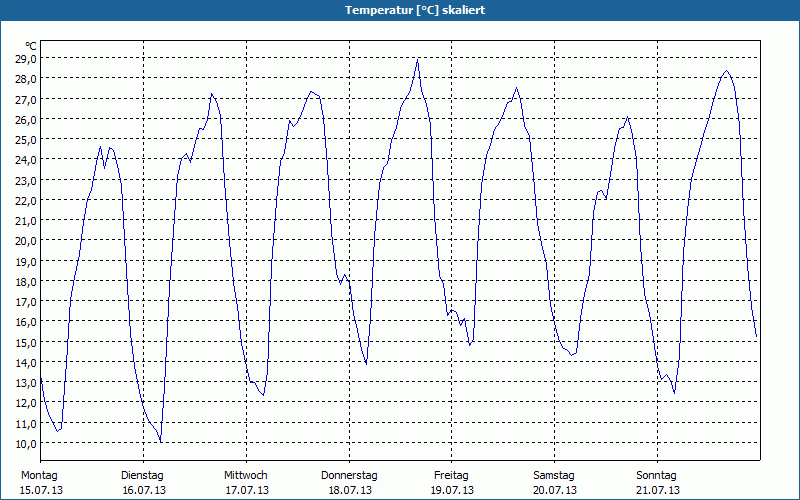The image size is (800, 500).
Task: Click the Donnerstag day label
Action: pos(349,476)
